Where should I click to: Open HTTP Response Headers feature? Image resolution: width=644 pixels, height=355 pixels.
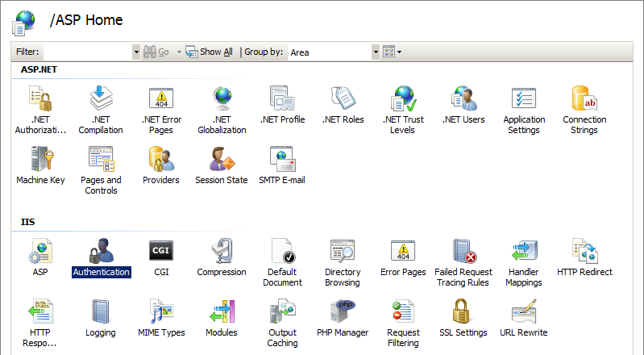tap(39, 323)
